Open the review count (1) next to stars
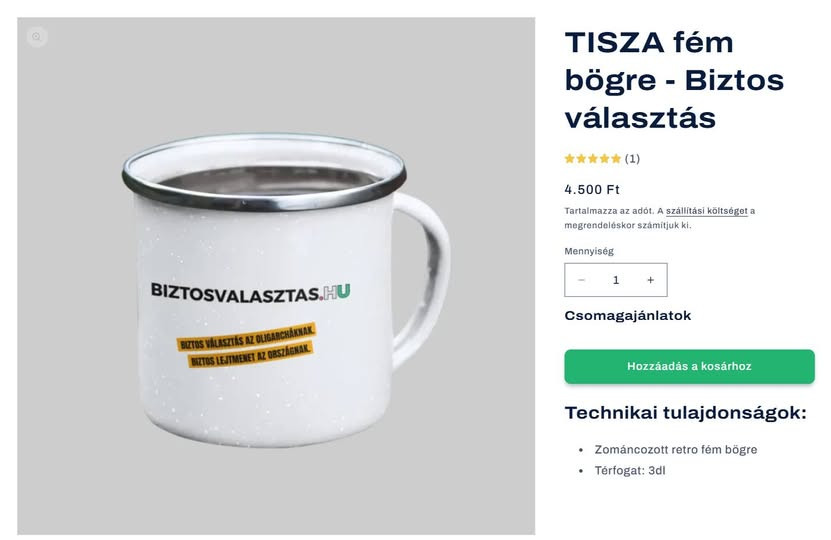 [x=632, y=158]
